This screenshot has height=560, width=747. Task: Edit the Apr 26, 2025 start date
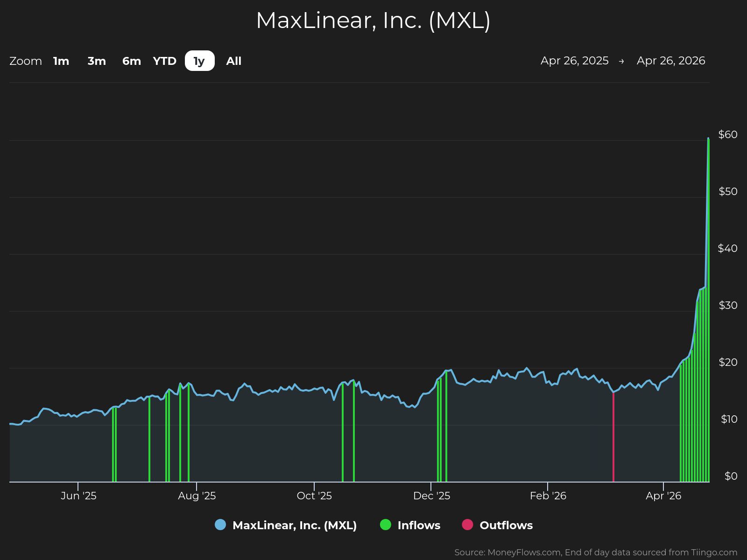point(574,61)
